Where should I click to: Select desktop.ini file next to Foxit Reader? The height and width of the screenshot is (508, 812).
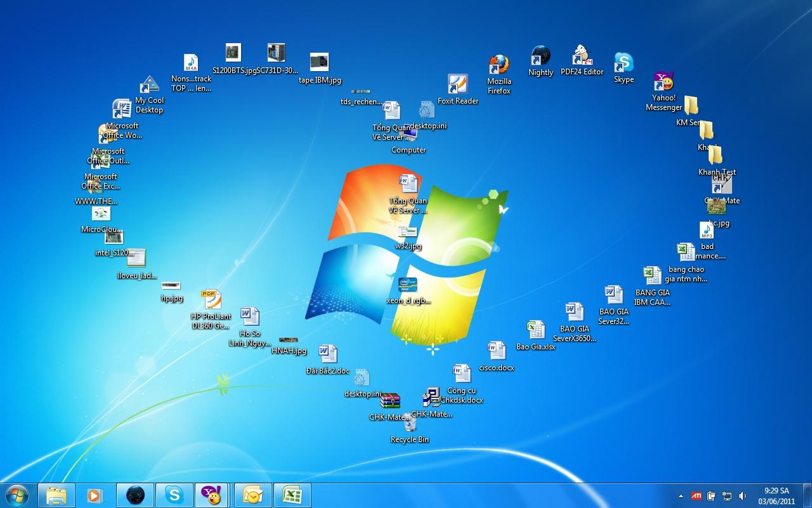427,109
